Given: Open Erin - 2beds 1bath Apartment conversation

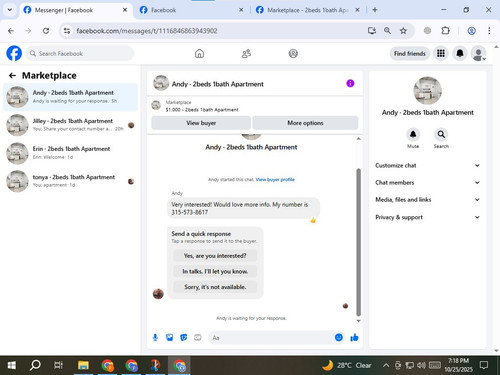Looking at the screenshot, I should [70, 153].
